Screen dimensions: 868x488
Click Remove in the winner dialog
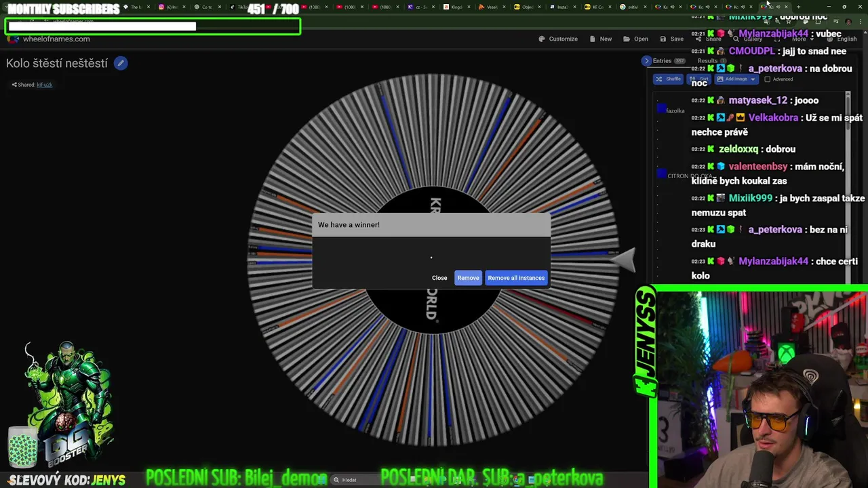point(468,278)
